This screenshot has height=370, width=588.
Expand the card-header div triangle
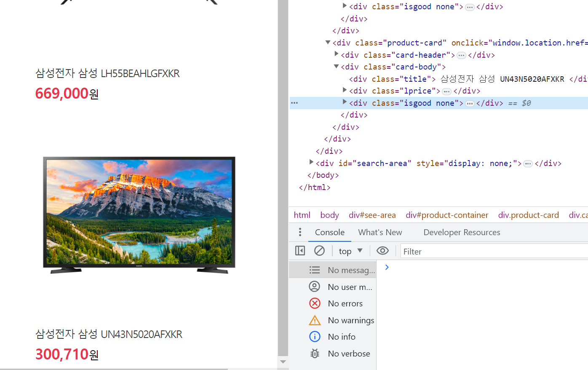click(x=336, y=54)
